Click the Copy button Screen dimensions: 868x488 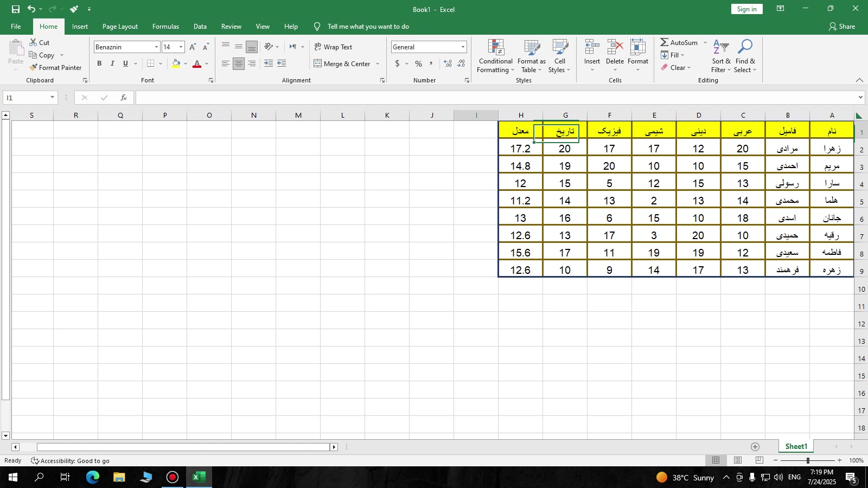click(x=42, y=55)
